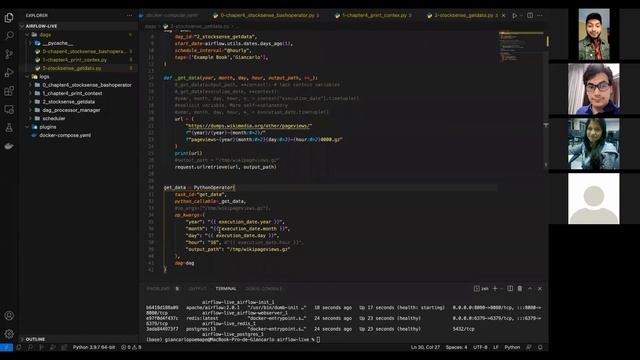Open feedback icon in status bar

(529, 347)
